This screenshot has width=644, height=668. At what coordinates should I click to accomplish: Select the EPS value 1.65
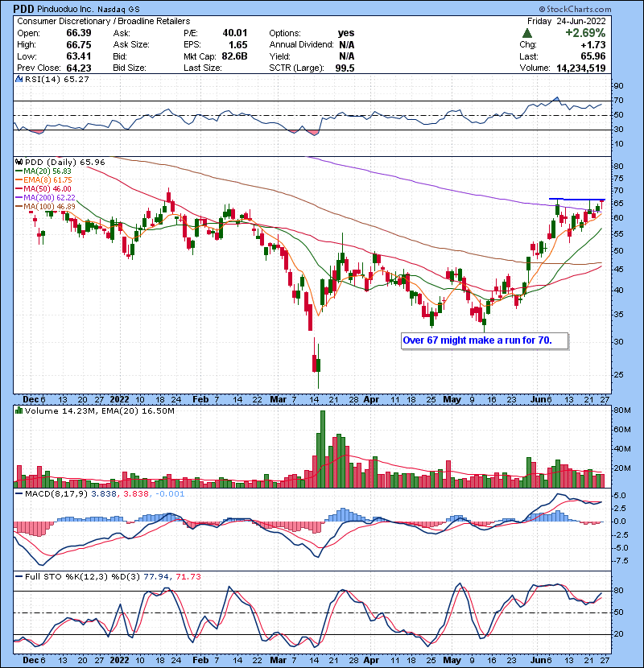click(238, 45)
